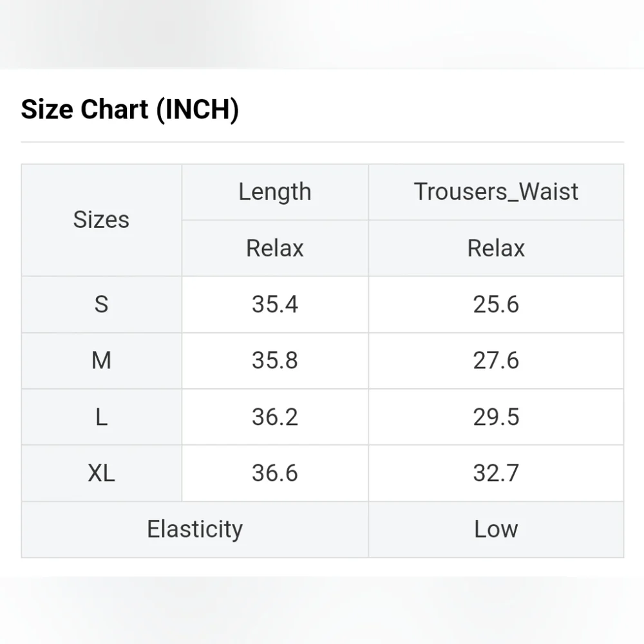Click the Size Chart (INCH) heading
This screenshot has height=644, width=644.
129,109
